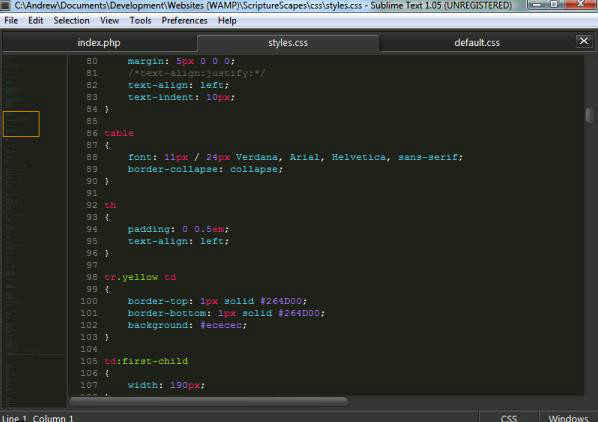
Task: Switch to the index.php tab
Action: [99, 43]
